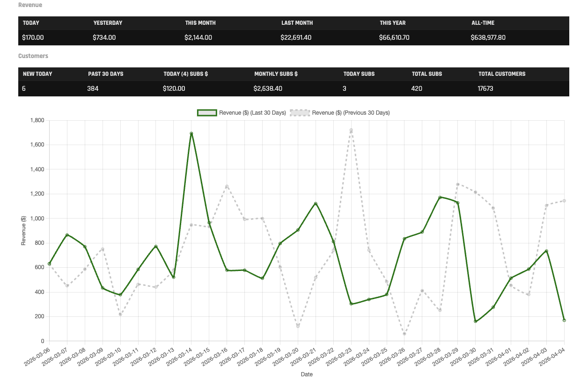The width and height of the screenshot is (588, 388).
Task: Select the gray lowest point on 2026-03-26
Action: [404, 334]
